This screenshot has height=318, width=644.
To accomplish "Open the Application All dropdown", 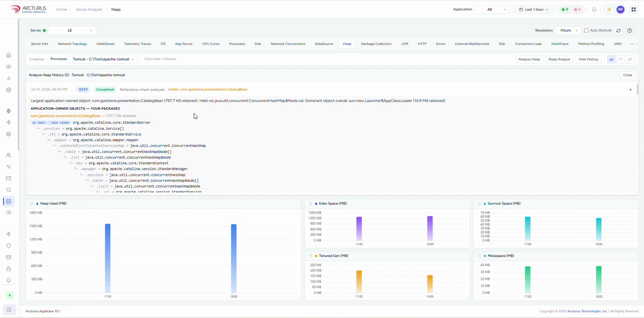I will (492, 9).
